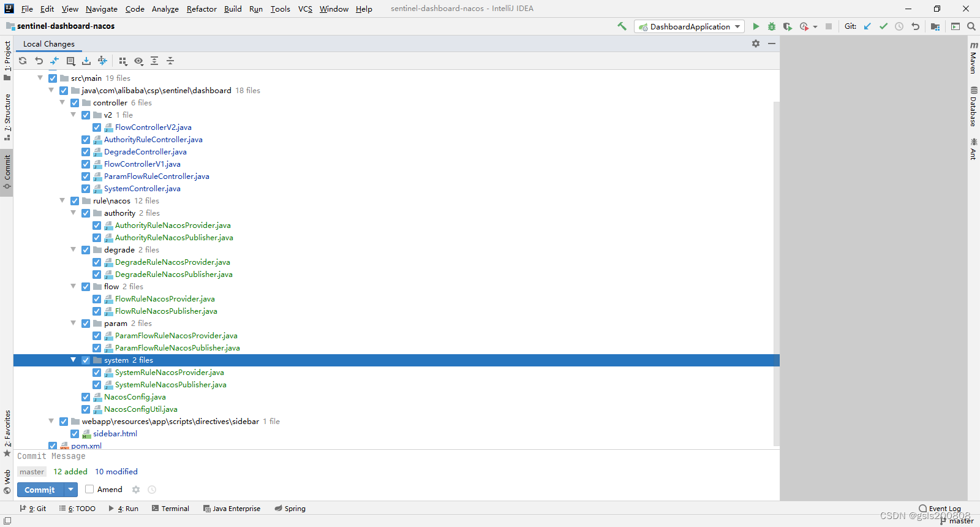This screenshot has height=527, width=980.
Task: Uncheck the FlowControllerV2.java checkbox
Action: point(97,127)
